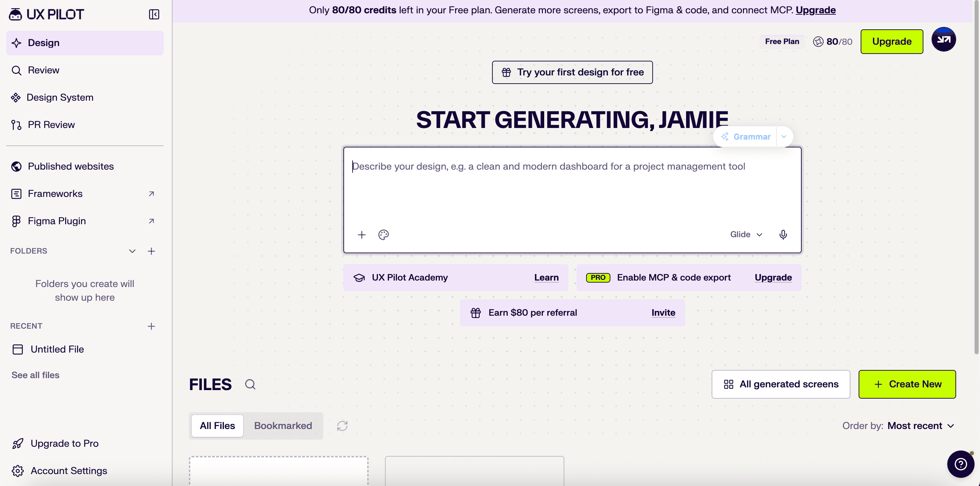Collapse the sidebar with the panel icon
The image size is (980, 486).
click(x=154, y=14)
